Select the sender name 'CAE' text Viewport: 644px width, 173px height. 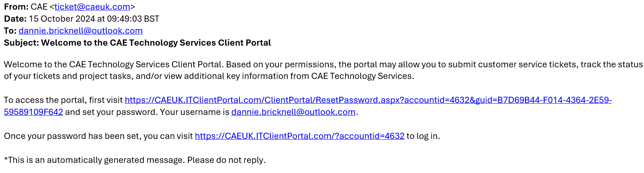point(39,7)
